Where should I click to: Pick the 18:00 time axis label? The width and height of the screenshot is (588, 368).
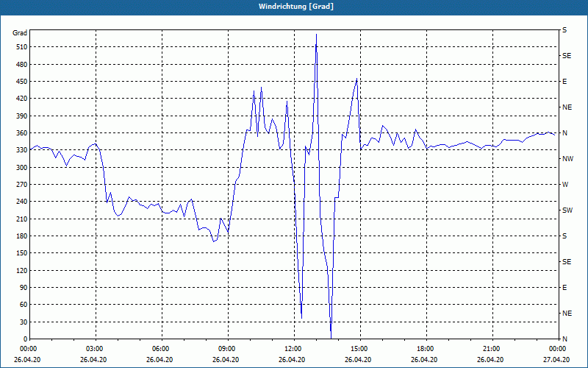pyautogui.click(x=426, y=349)
